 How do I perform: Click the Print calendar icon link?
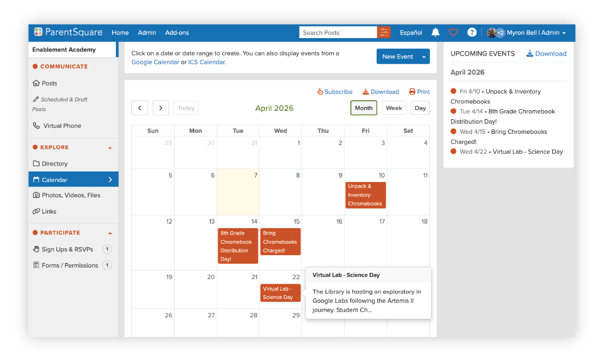coord(419,92)
